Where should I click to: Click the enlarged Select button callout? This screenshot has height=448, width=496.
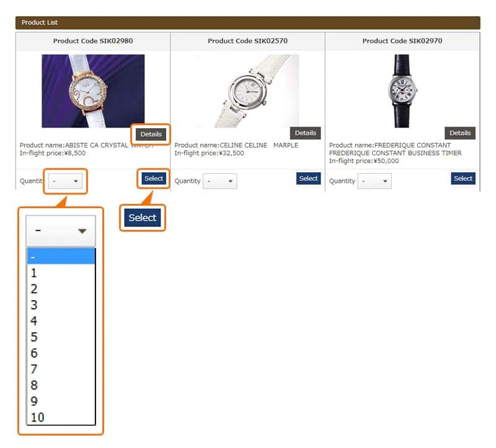tap(143, 217)
